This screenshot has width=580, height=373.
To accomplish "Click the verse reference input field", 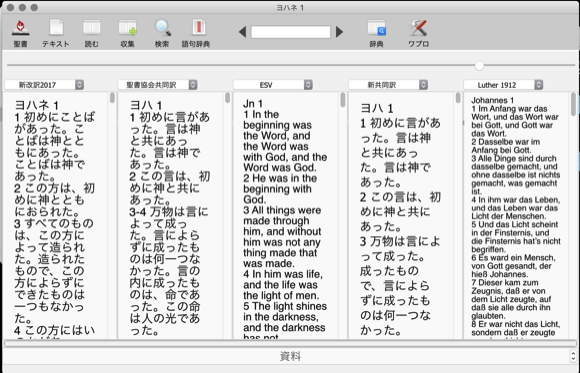I will pos(291,32).
